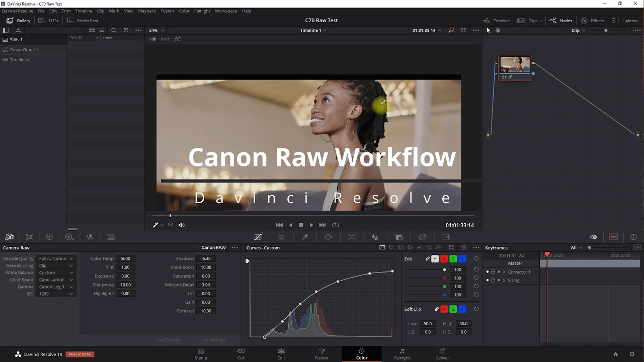Open the LUTs panel button
Image resolution: width=644 pixels, height=362 pixels.
[48, 21]
